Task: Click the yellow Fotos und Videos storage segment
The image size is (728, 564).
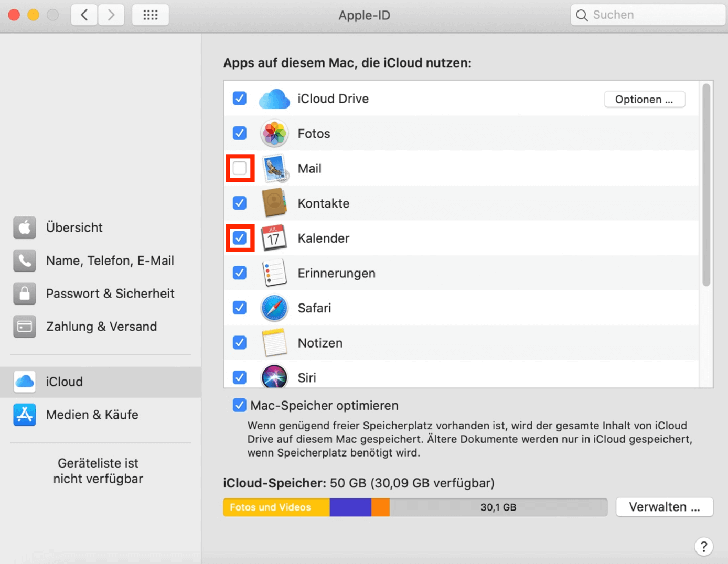Action: [x=276, y=507]
